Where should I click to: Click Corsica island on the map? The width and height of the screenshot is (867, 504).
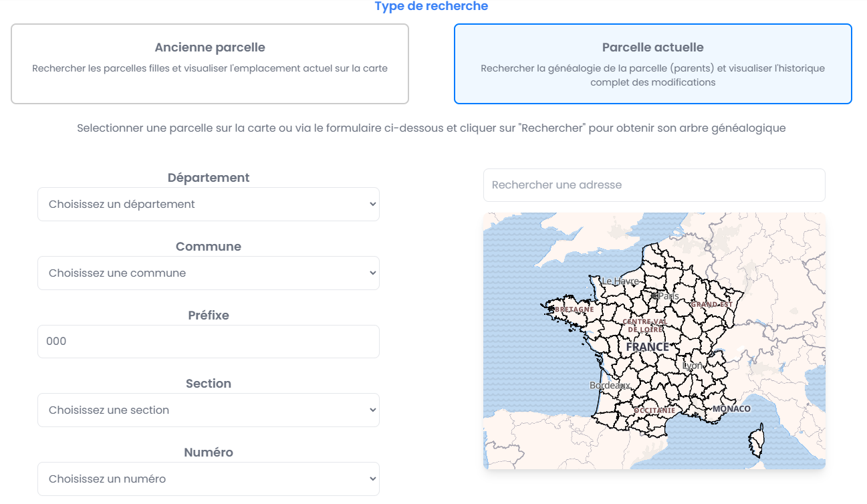[755, 440]
